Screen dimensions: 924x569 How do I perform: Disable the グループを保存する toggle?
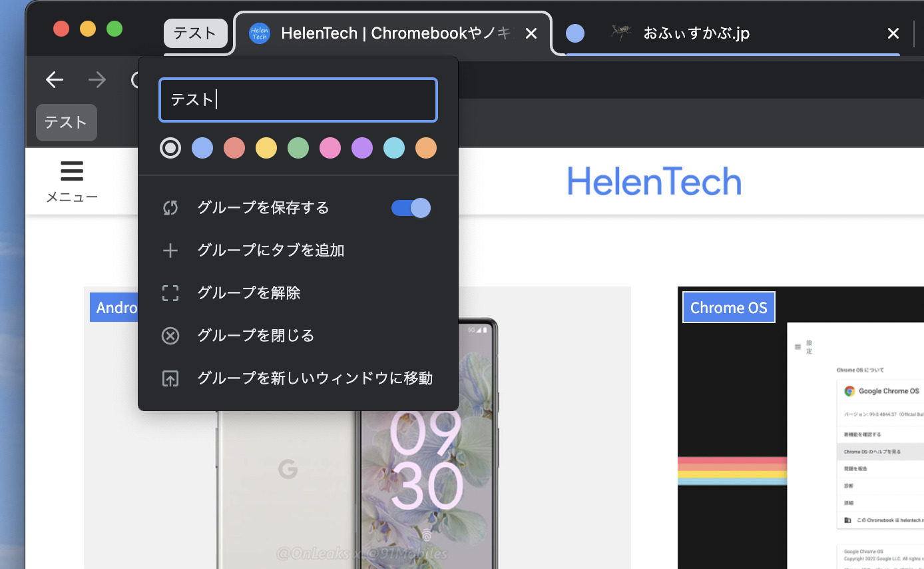(x=410, y=208)
